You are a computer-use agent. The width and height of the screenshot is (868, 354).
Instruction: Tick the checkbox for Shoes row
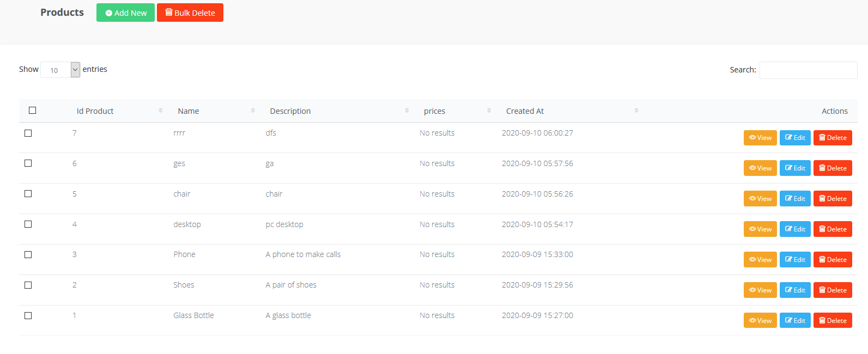pos(28,285)
